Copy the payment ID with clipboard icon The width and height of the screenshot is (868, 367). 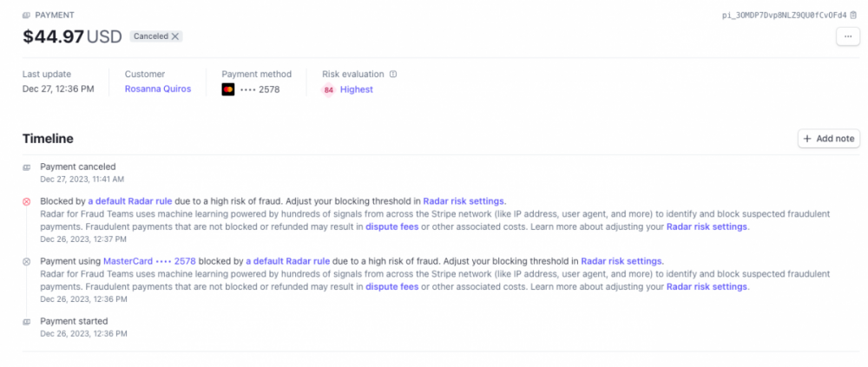point(853,15)
